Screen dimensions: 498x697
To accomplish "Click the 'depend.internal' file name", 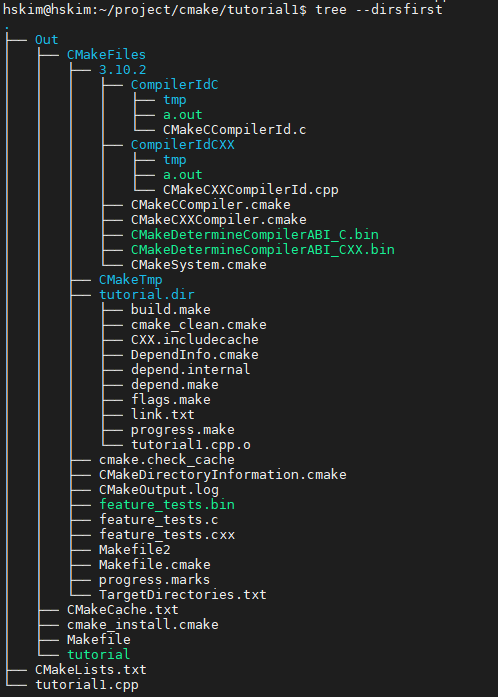I will pyautogui.click(x=191, y=369).
